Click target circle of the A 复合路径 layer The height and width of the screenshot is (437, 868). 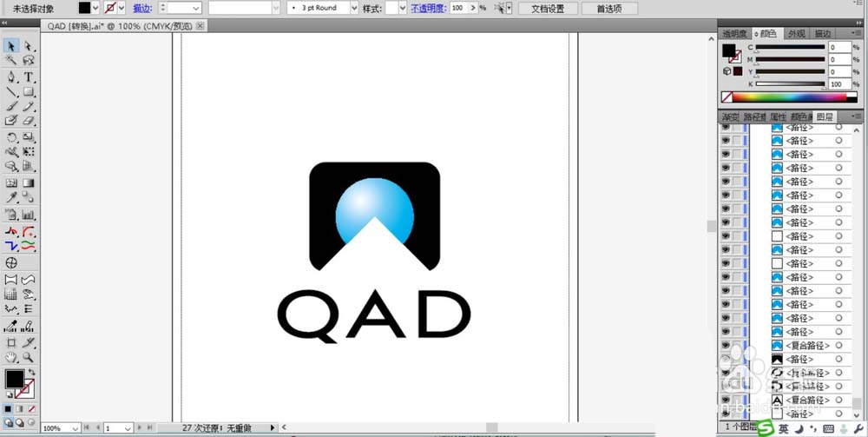(838, 400)
